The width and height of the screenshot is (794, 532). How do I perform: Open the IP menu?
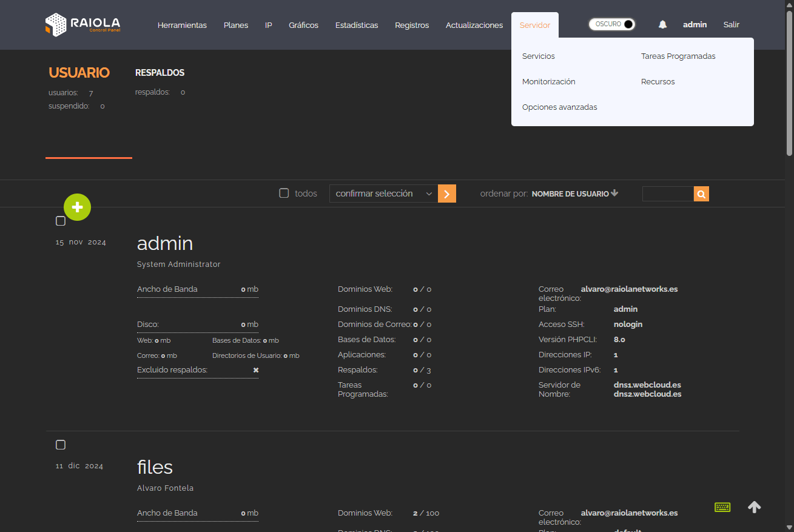[269, 25]
